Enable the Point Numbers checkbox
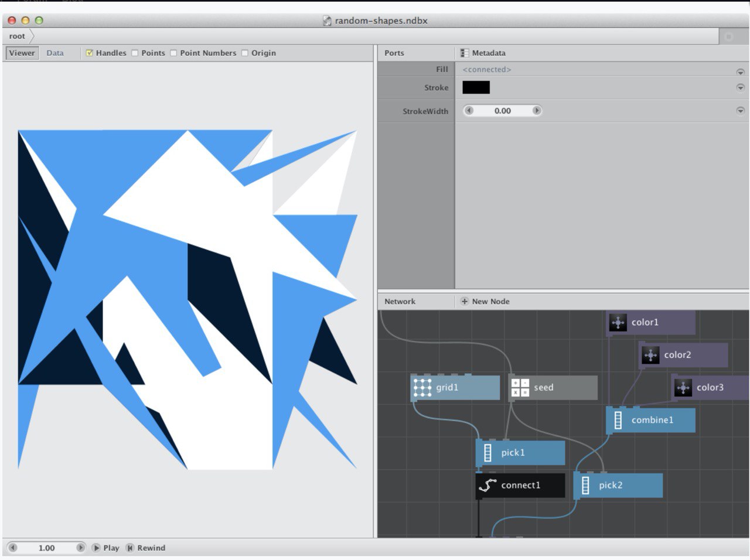Screen dimensions: 750x560 pyautogui.click(x=173, y=53)
